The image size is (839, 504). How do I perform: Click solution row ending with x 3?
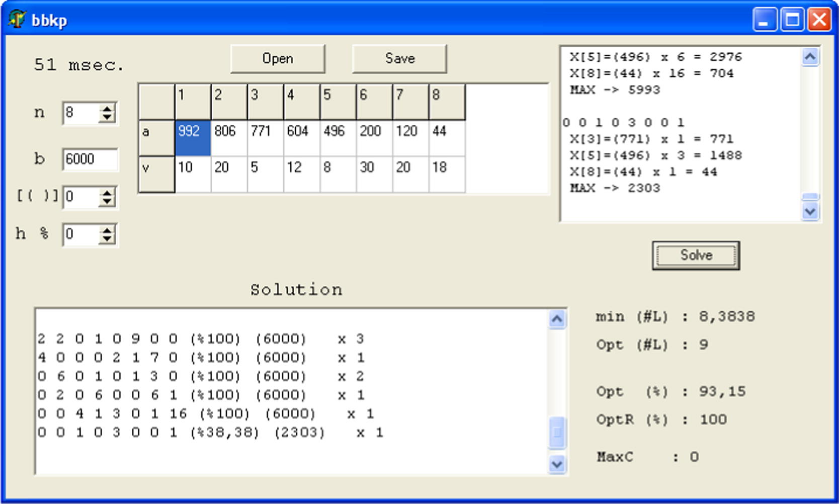pos(201,339)
